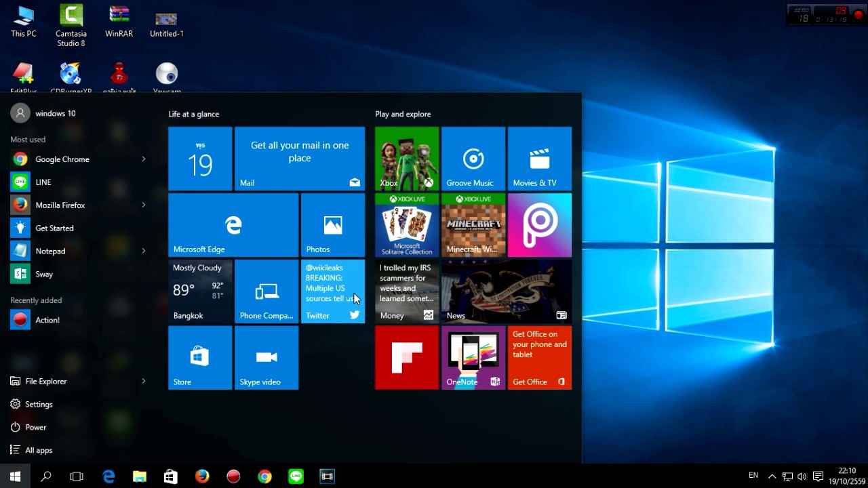Open the Xbox tile
This screenshot has width=868, height=488.
407,159
